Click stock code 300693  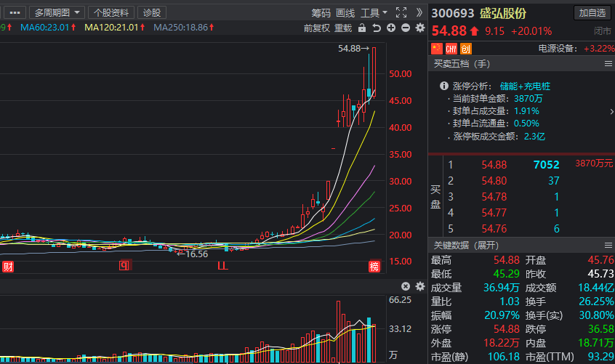[x=453, y=13]
